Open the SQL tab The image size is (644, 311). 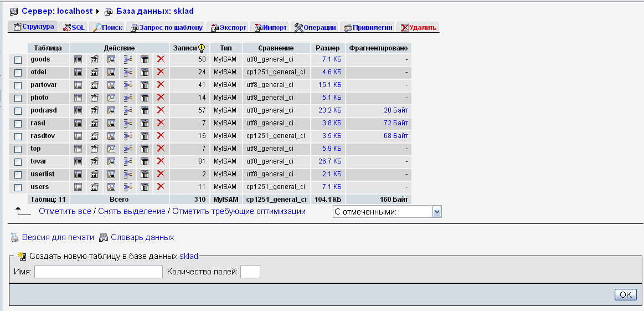pyautogui.click(x=73, y=28)
